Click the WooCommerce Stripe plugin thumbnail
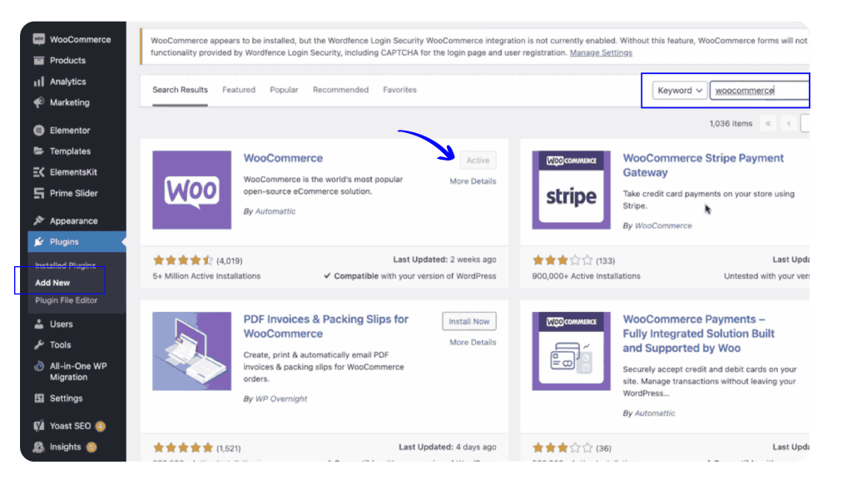Screen dimensions: 852x504 coord(571,190)
